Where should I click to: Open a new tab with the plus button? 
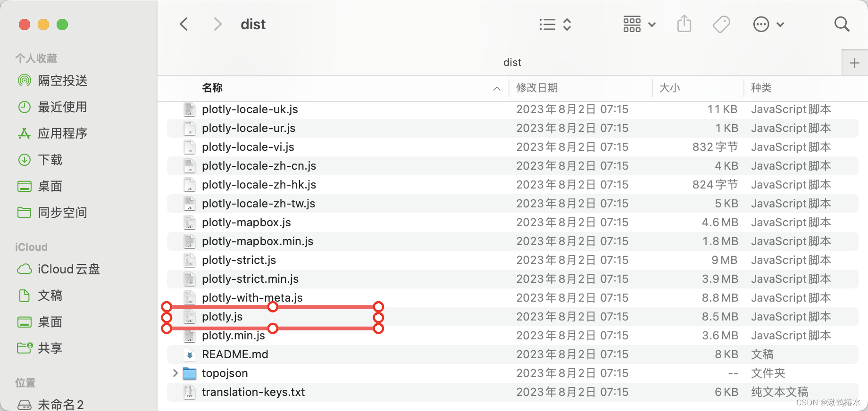854,62
